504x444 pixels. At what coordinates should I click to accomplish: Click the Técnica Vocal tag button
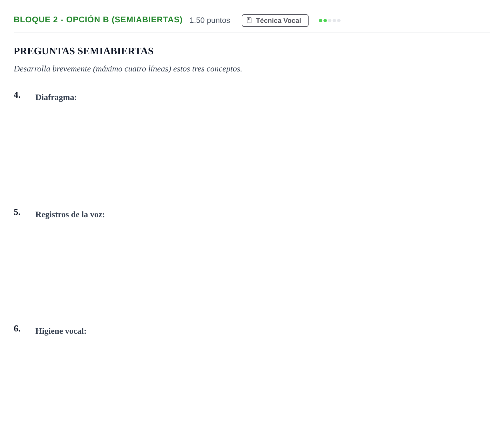275,21
